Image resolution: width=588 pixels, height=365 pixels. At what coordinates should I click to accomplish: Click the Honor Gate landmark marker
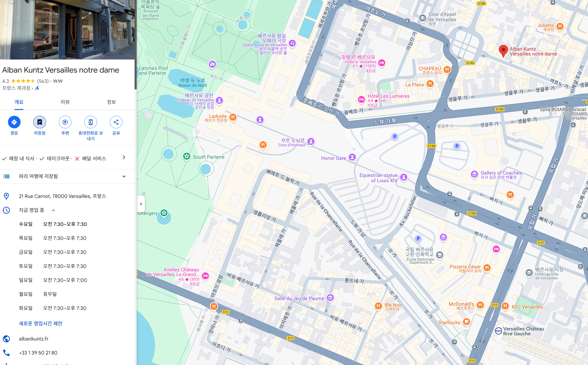(x=353, y=158)
